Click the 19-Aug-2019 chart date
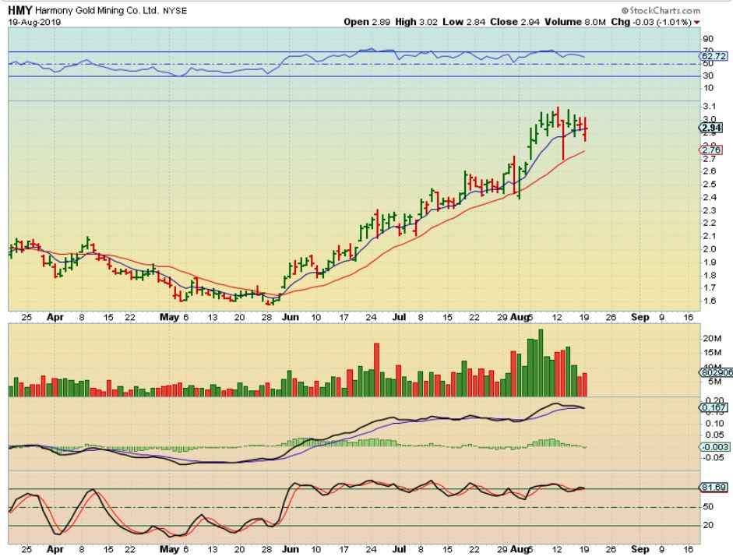Screen dimensions: 733x560 (34, 22)
